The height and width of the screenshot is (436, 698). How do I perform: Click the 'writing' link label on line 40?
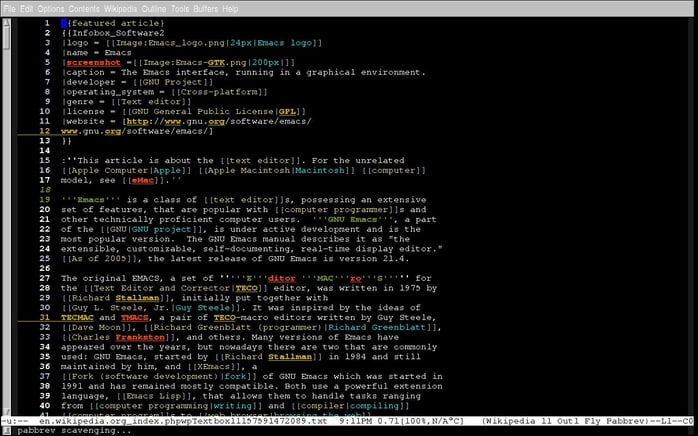(233, 405)
